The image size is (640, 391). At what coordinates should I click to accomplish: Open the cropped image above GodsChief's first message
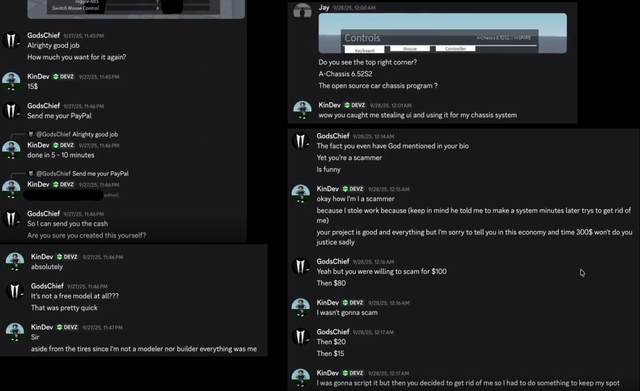136,9
